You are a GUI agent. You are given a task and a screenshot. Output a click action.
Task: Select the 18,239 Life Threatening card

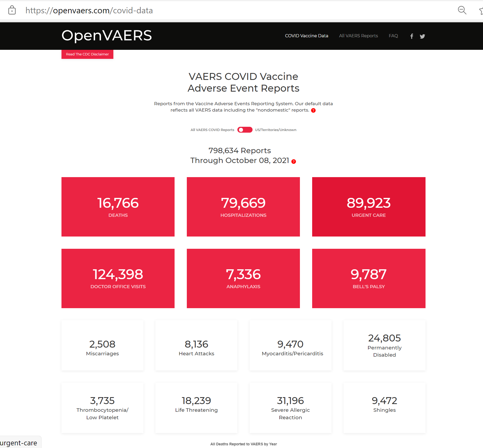(196, 408)
